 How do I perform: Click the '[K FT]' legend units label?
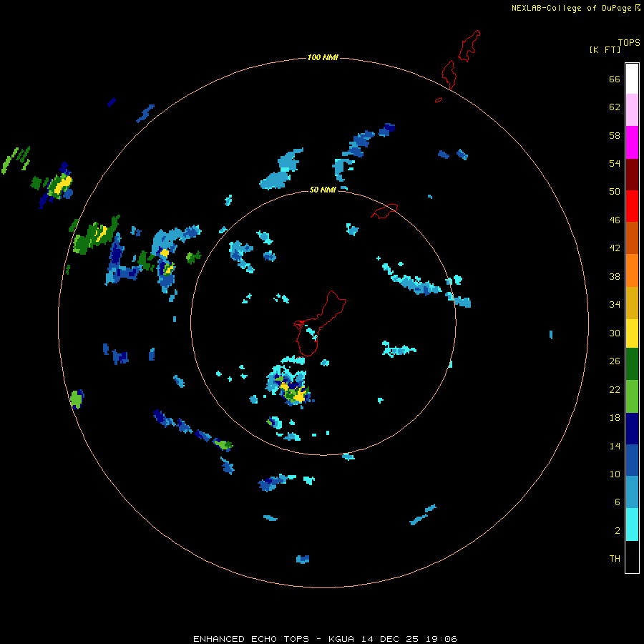click(605, 49)
